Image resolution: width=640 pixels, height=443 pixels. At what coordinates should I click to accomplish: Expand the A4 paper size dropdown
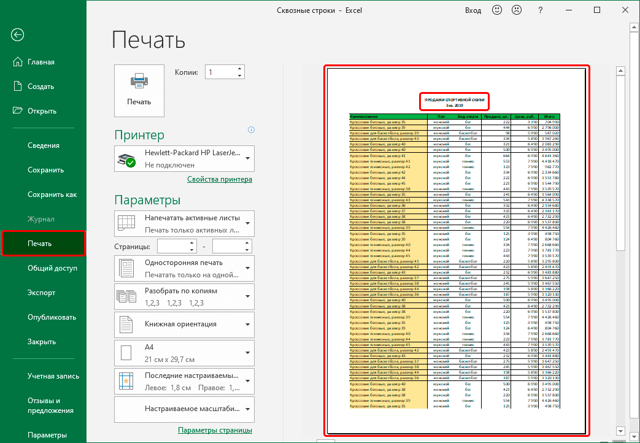pos(248,353)
